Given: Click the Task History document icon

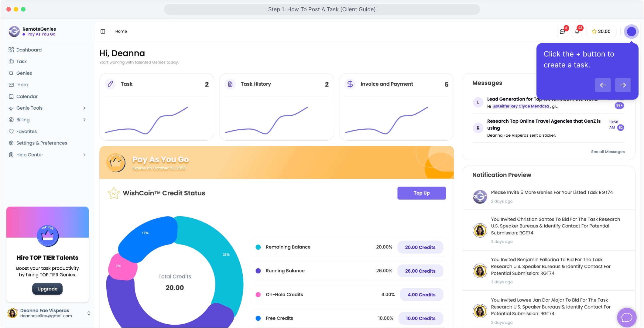Looking at the screenshot, I should 230,84.
